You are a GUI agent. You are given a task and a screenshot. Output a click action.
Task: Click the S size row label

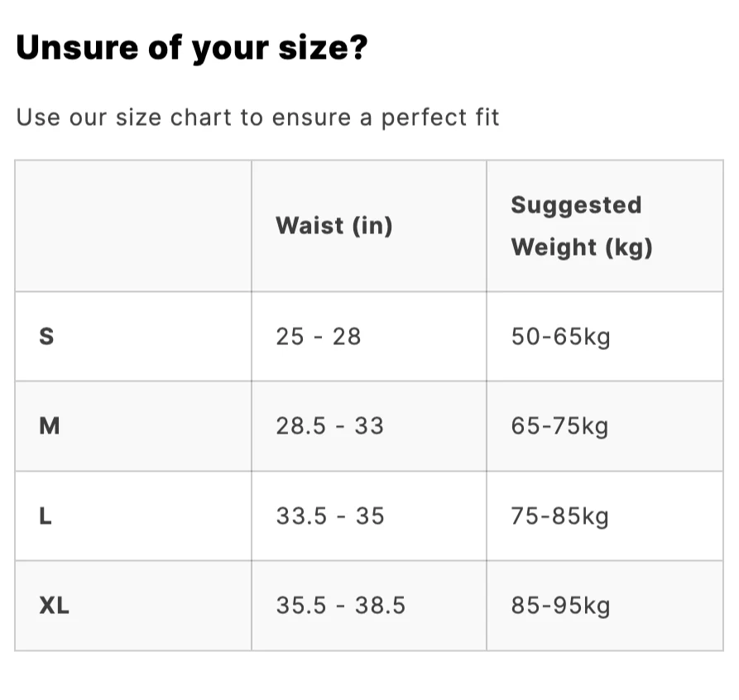coord(46,336)
